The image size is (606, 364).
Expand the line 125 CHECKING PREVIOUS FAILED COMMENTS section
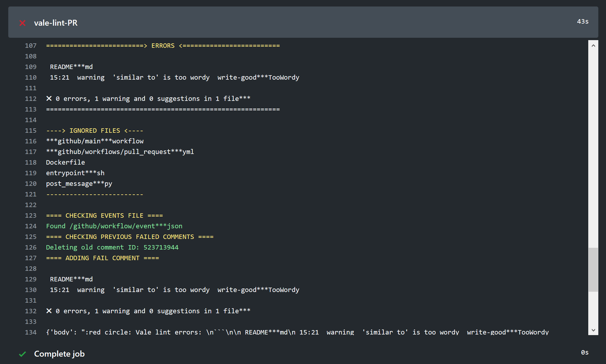130,237
